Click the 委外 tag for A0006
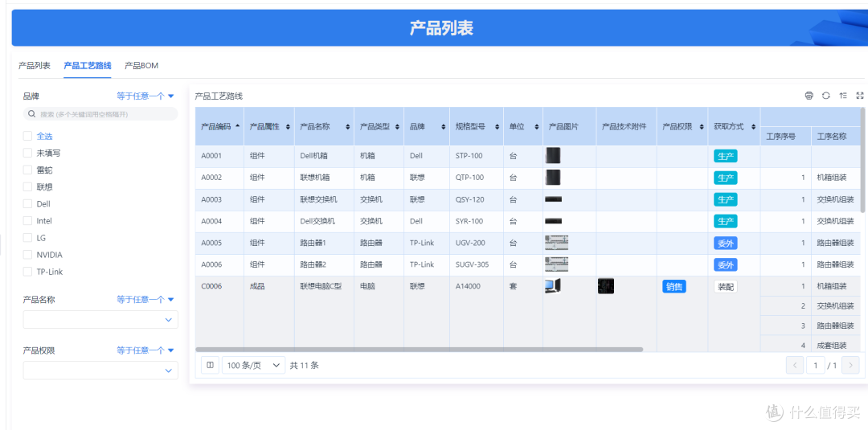This screenshot has height=430, width=868. click(725, 265)
